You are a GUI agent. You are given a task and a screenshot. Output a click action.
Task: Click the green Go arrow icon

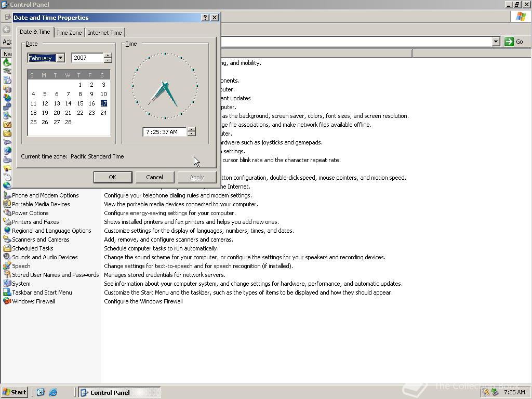pyautogui.click(x=509, y=42)
